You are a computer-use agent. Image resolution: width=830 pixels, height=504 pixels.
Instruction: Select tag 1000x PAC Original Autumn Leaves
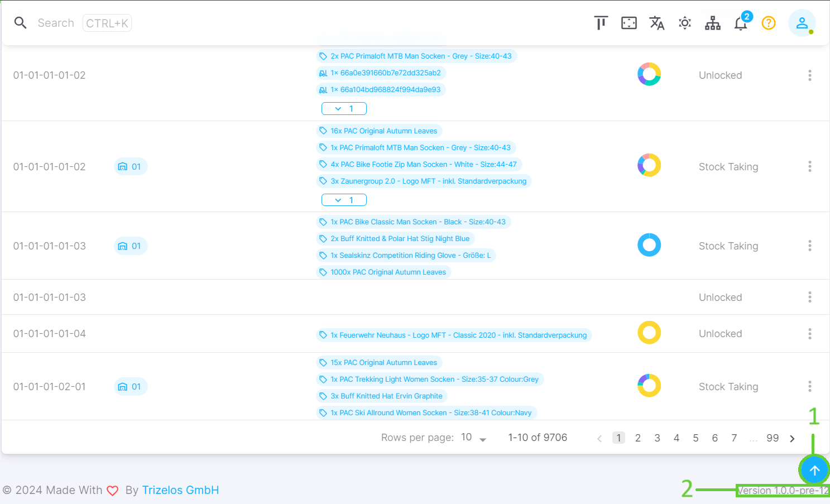383,272
